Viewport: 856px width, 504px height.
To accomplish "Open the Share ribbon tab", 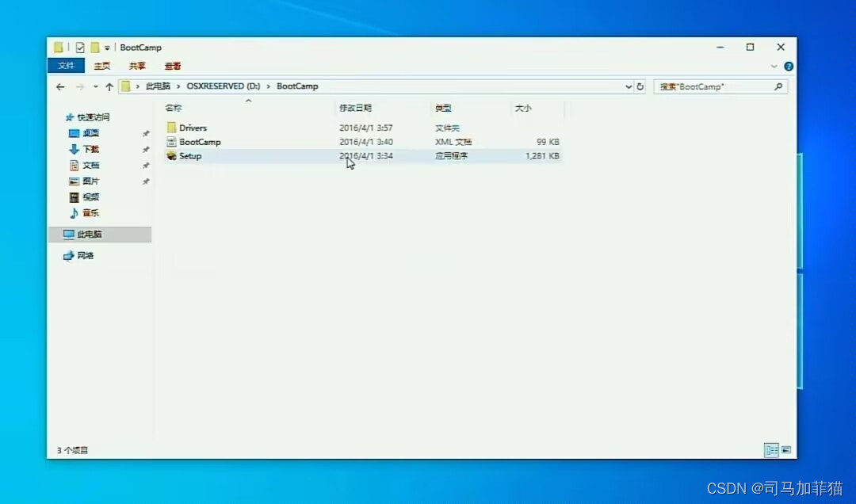I will point(137,66).
